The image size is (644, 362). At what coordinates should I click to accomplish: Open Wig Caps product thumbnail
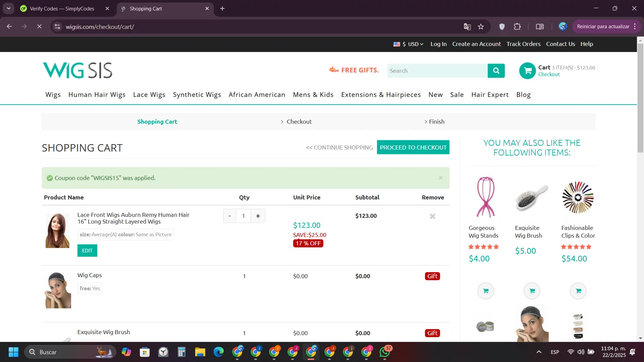click(58, 290)
